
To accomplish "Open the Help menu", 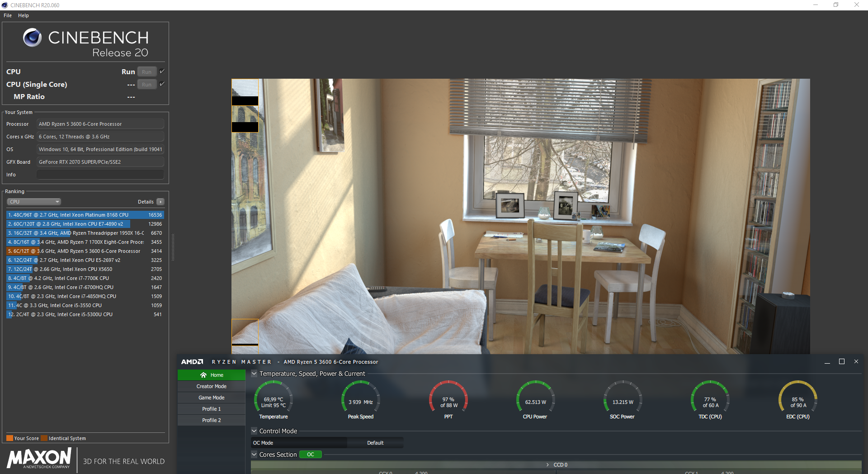I will pyautogui.click(x=24, y=15).
